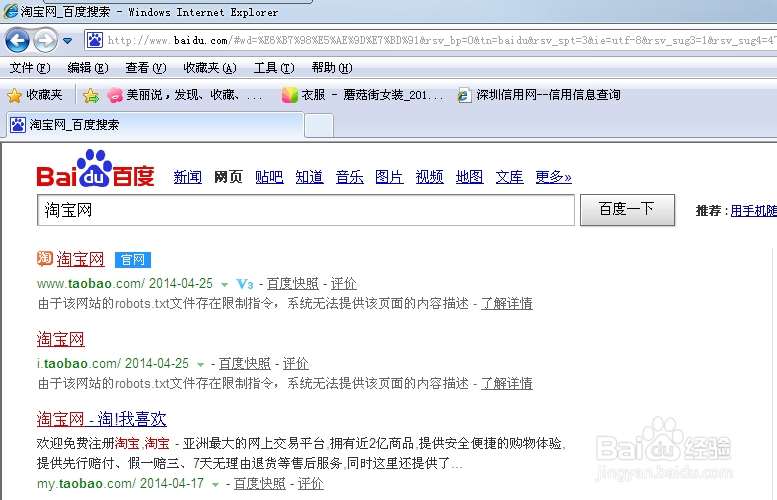Expand the dropdown arrow after www.taobao.com date
Image resolution: width=777 pixels, height=500 pixels.
click(224, 284)
